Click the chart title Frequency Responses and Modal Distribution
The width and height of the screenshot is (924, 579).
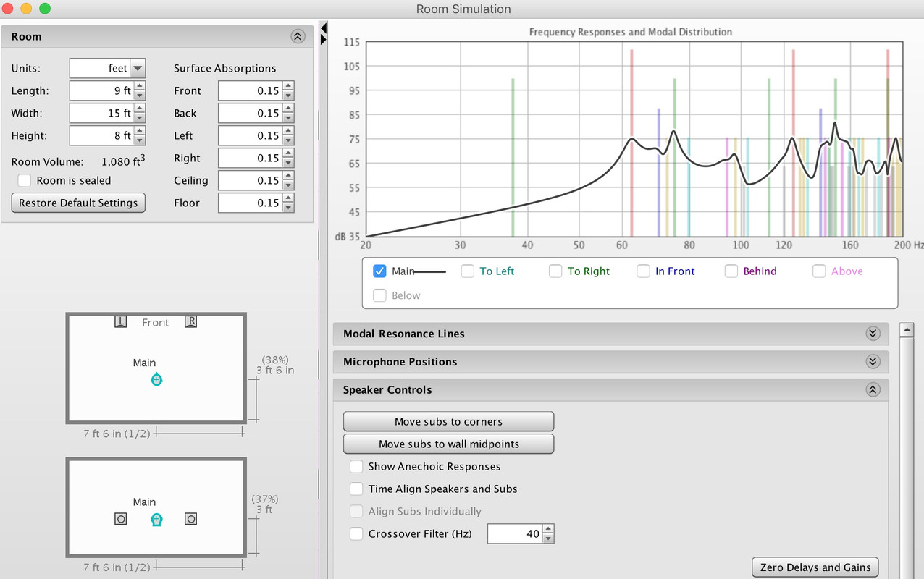631,32
